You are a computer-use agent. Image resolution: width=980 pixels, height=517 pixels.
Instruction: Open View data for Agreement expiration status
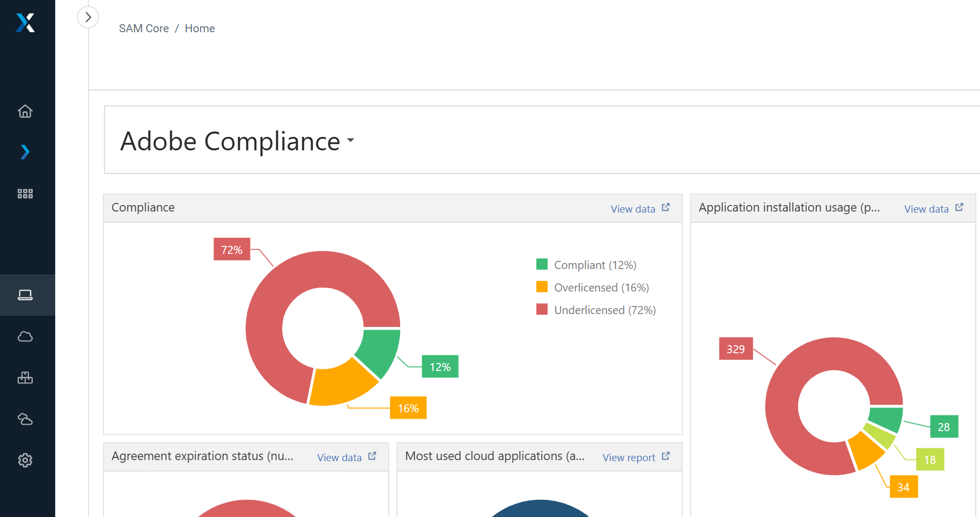346,457
